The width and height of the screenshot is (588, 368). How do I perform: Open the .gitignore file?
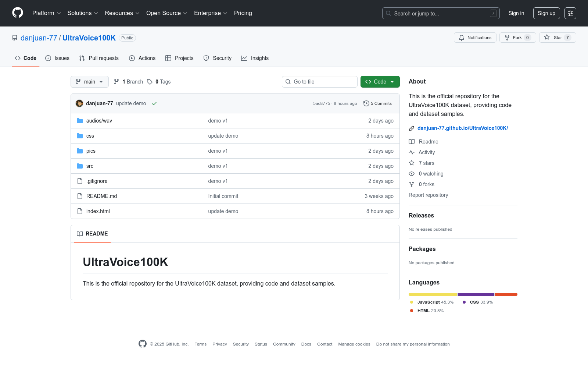point(97,181)
